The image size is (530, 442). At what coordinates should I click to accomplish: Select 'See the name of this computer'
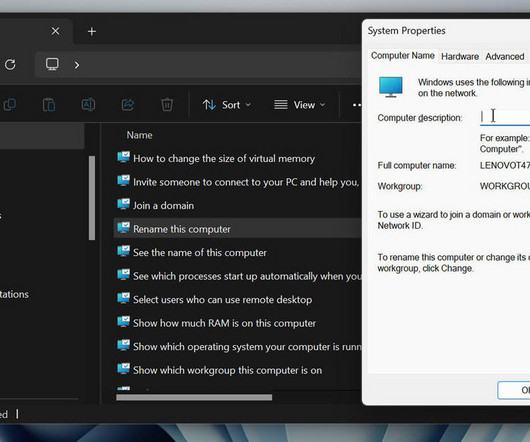point(199,253)
